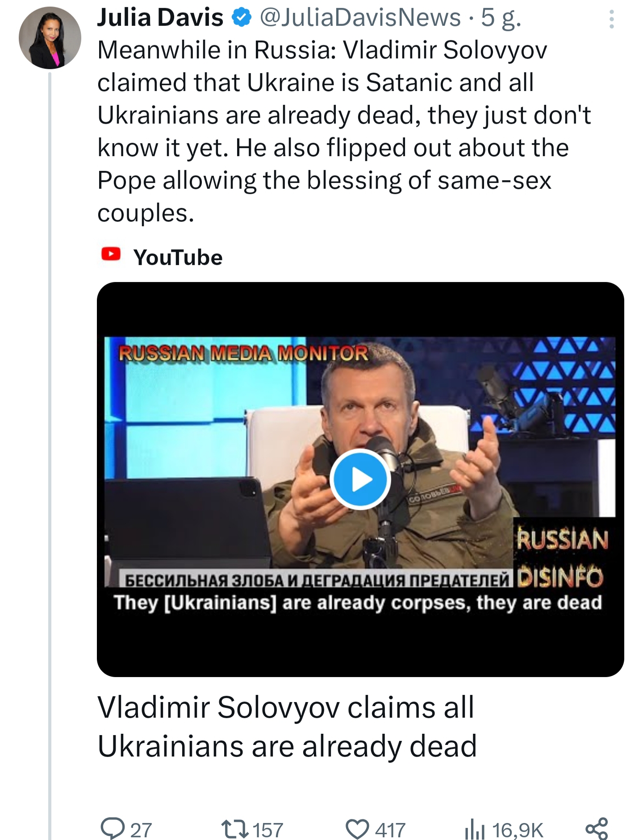Click the share icon

point(597,829)
